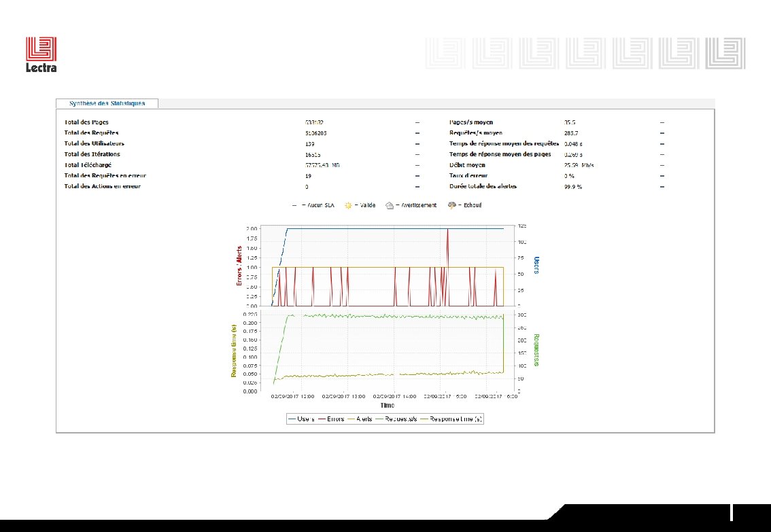Click the 5106203 total requests value
Image resolution: width=771 pixels, height=532 pixels.
[x=315, y=133]
